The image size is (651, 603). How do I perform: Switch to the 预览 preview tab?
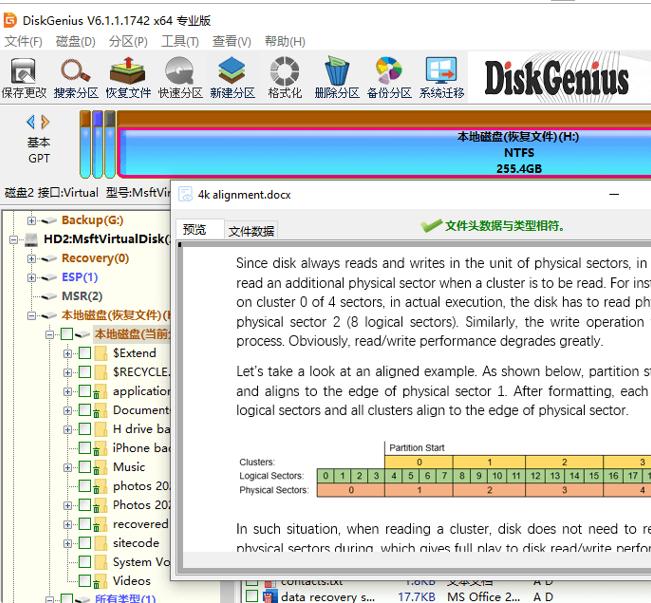pos(200,229)
